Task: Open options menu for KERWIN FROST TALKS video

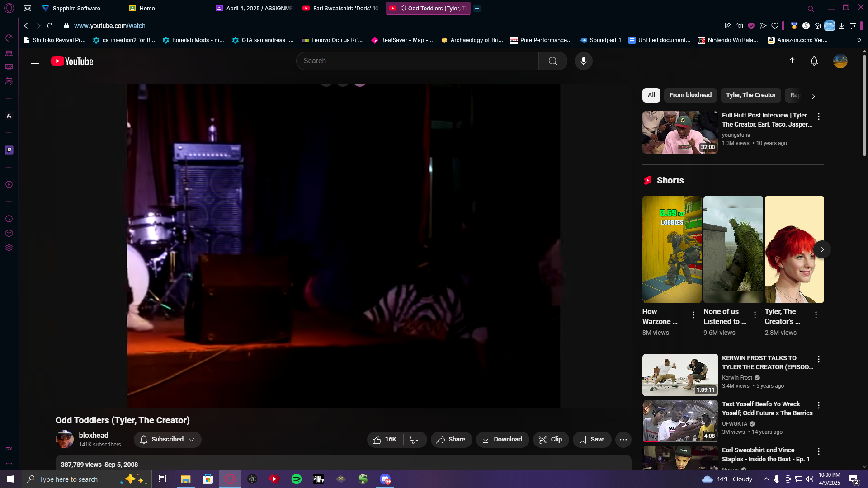Action: tap(818, 359)
